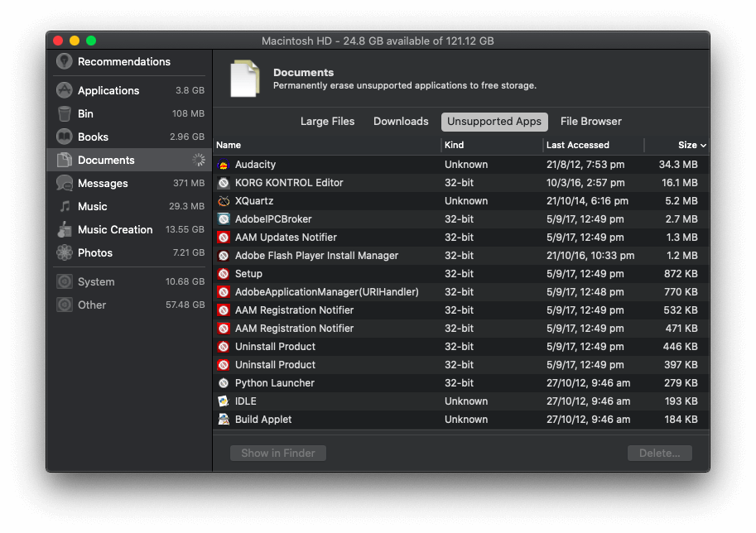Open the Music category
Viewport: 756px width, 533px height.
tap(130, 206)
